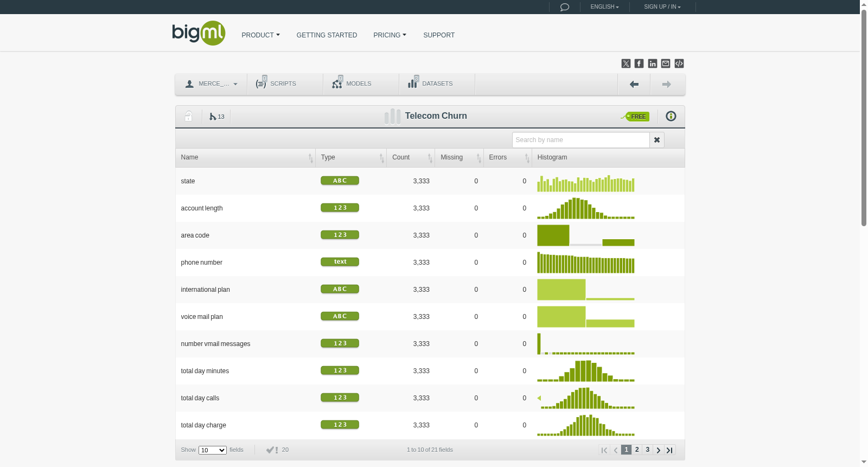The image size is (868, 467).
Task: Open the MODELS tab
Action: tap(361, 84)
